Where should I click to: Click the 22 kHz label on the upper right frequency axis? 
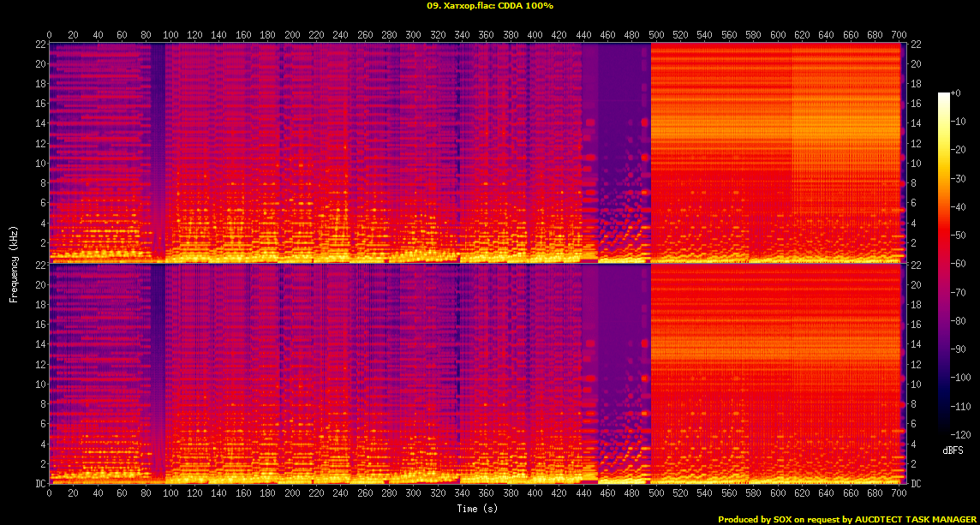click(x=914, y=45)
